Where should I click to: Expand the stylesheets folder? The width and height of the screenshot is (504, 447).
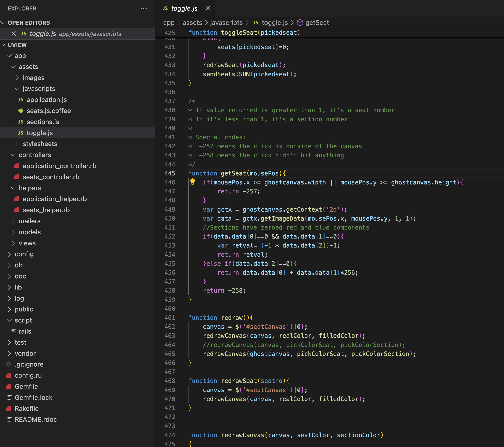click(40, 144)
